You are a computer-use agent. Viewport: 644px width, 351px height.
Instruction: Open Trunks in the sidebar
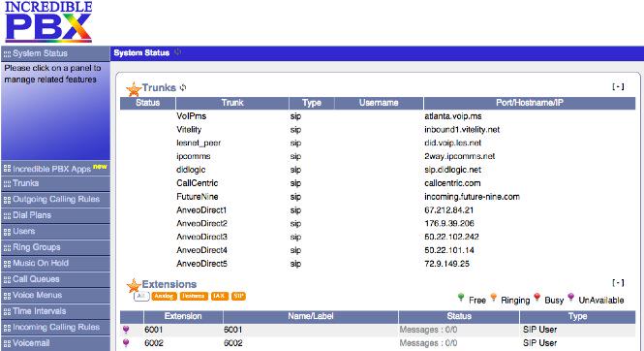click(55, 183)
